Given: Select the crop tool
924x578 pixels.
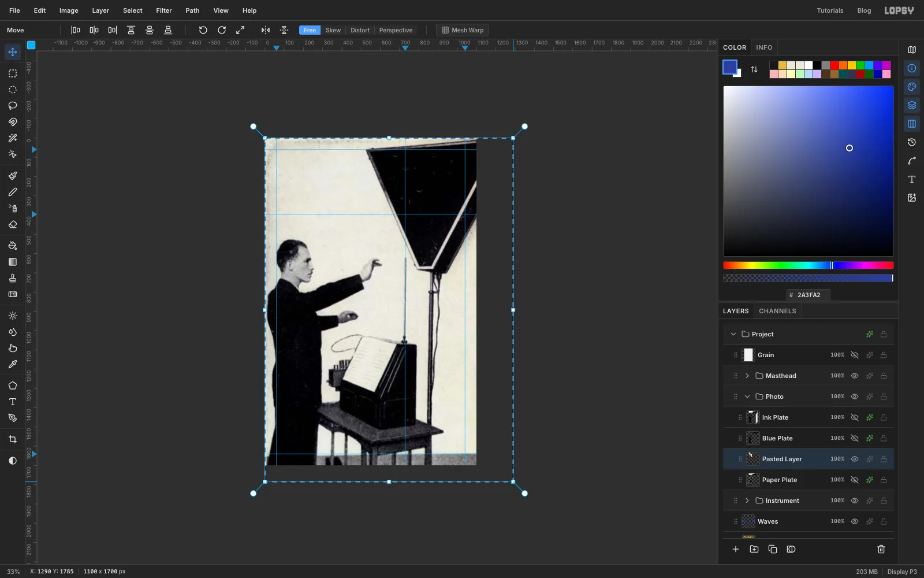Looking at the screenshot, I should 13,439.
